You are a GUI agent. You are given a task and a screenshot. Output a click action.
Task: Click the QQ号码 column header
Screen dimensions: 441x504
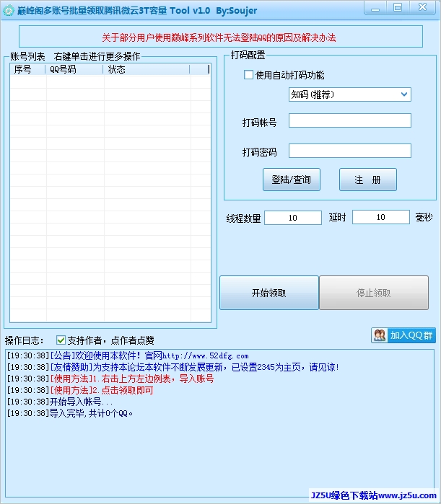tap(74, 69)
